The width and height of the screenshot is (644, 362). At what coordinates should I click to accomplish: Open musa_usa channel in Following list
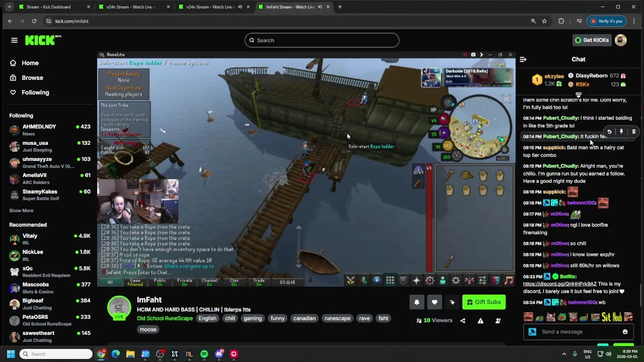click(49, 146)
